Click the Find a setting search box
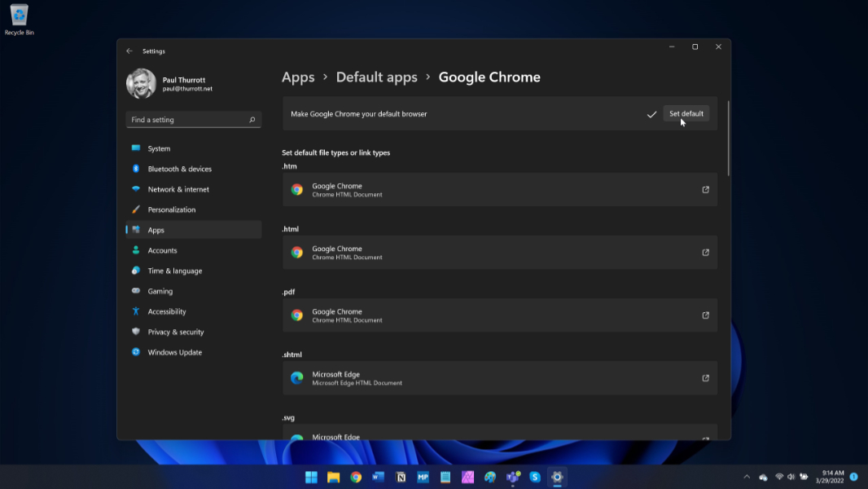 point(193,120)
